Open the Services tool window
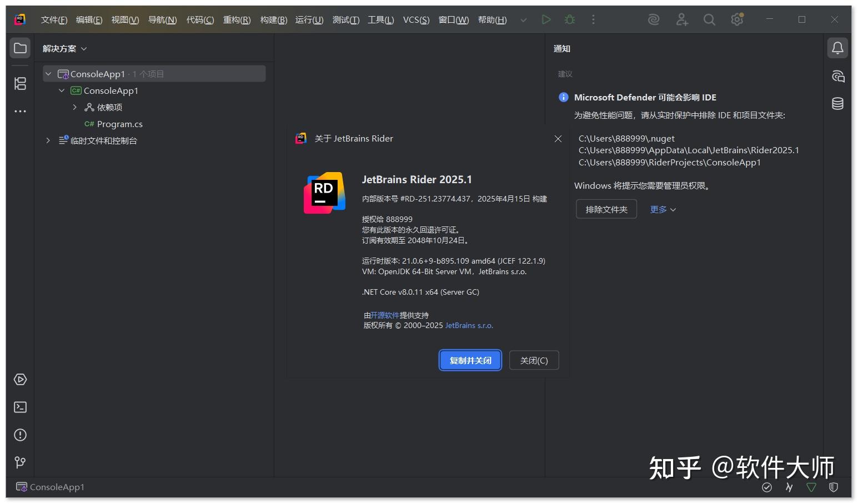 pyautogui.click(x=20, y=380)
